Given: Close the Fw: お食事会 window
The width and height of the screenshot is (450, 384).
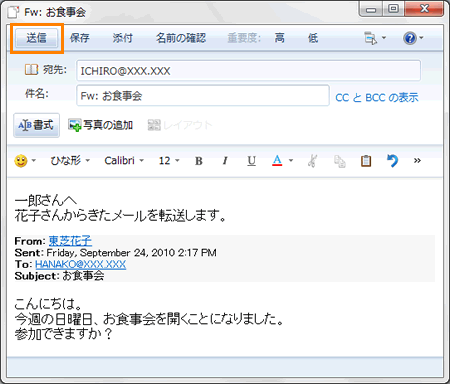Looking at the screenshot, I should 424,9.
